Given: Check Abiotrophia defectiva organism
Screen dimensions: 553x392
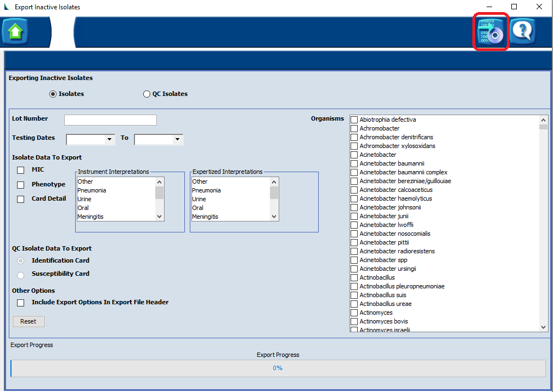Looking at the screenshot, I should (354, 120).
